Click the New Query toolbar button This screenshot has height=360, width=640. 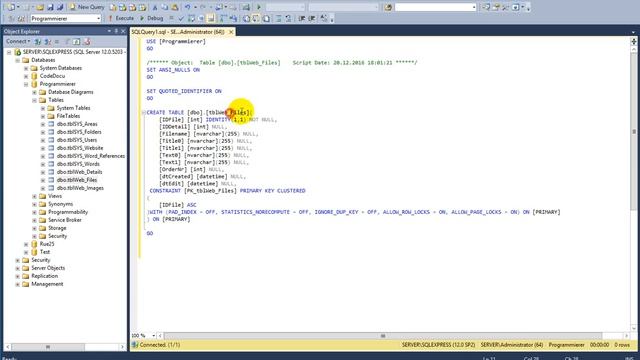[87, 7]
